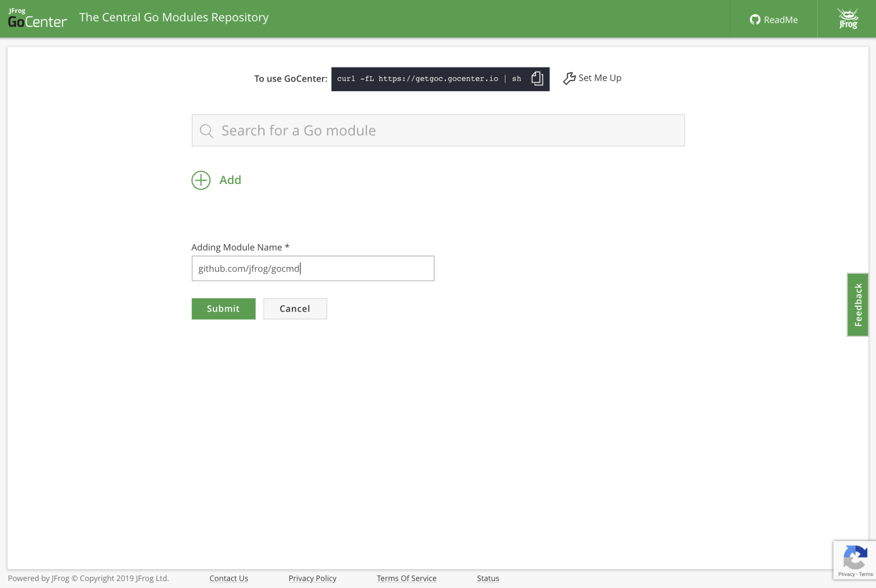Click the GitHub icon beside ReadMe
Screen dimensions: 876x588
click(x=755, y=20)
